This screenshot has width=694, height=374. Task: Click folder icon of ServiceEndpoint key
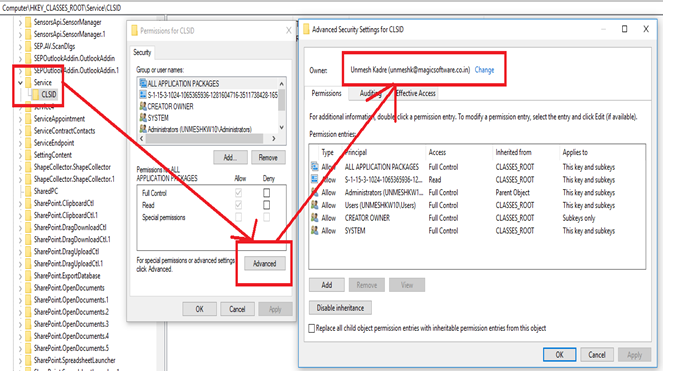tap(28, 143)
